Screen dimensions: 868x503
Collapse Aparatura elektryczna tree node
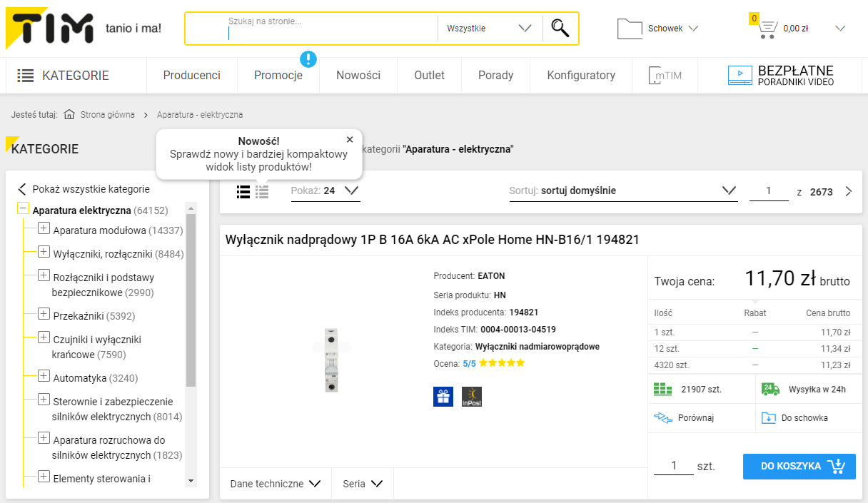pyautogui.click(x=23, y=209)
